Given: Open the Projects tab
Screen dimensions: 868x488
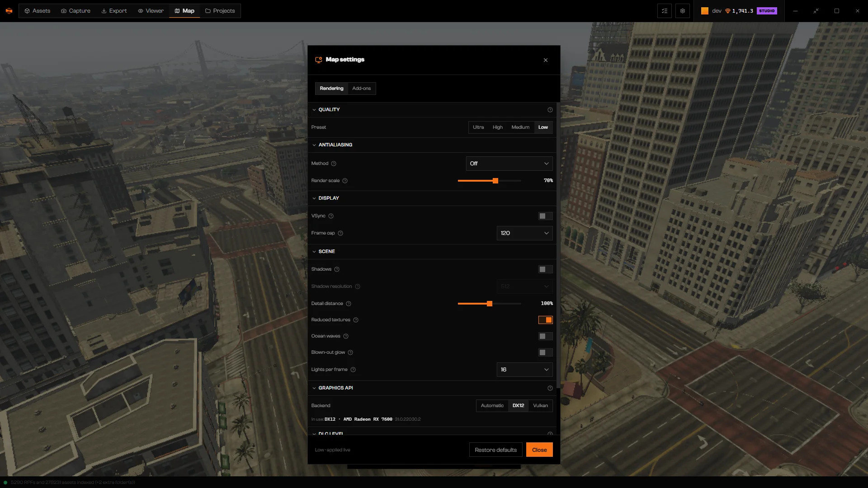Looking at the screenshot, I should pos(220,11).
